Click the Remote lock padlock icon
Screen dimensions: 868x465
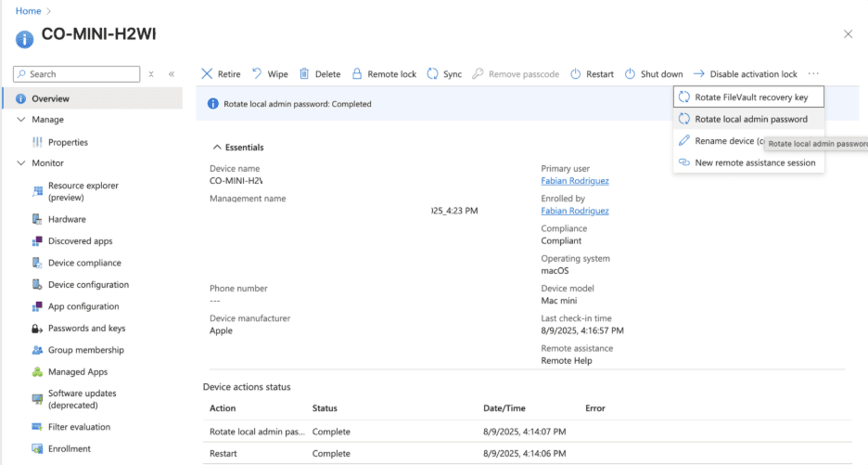[x=358, y=74]
